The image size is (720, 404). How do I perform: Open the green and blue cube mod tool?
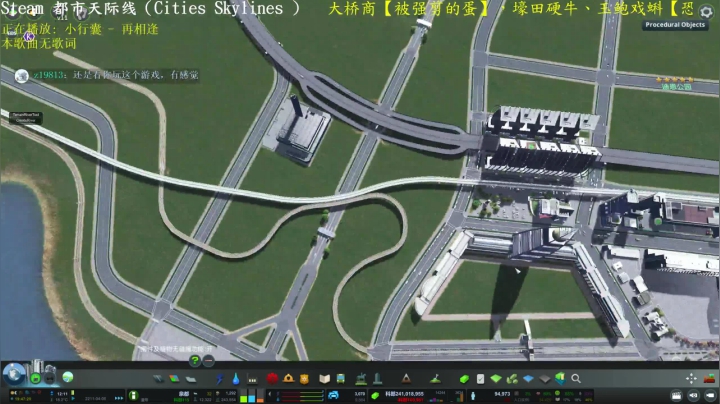click(560, 378)
